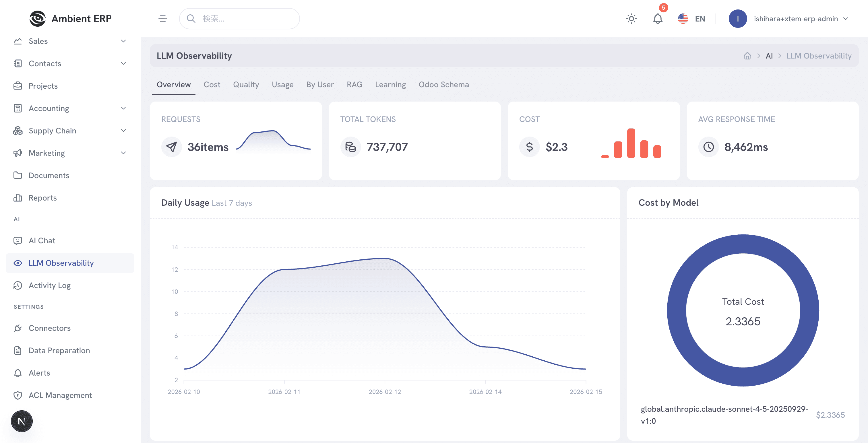Go to Connectors settings
Viewport: 868px width, 443px height.
pyautogui.click(x=50, y=328)
